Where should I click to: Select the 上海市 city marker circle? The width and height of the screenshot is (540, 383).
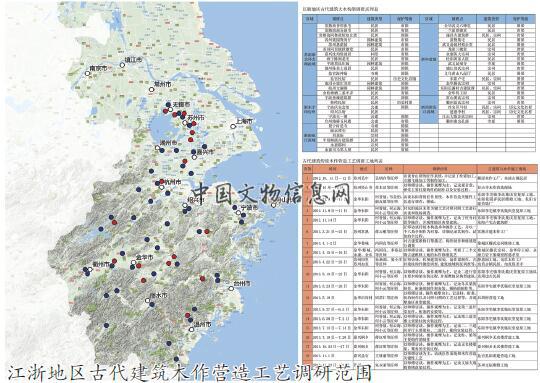[233, 126]
